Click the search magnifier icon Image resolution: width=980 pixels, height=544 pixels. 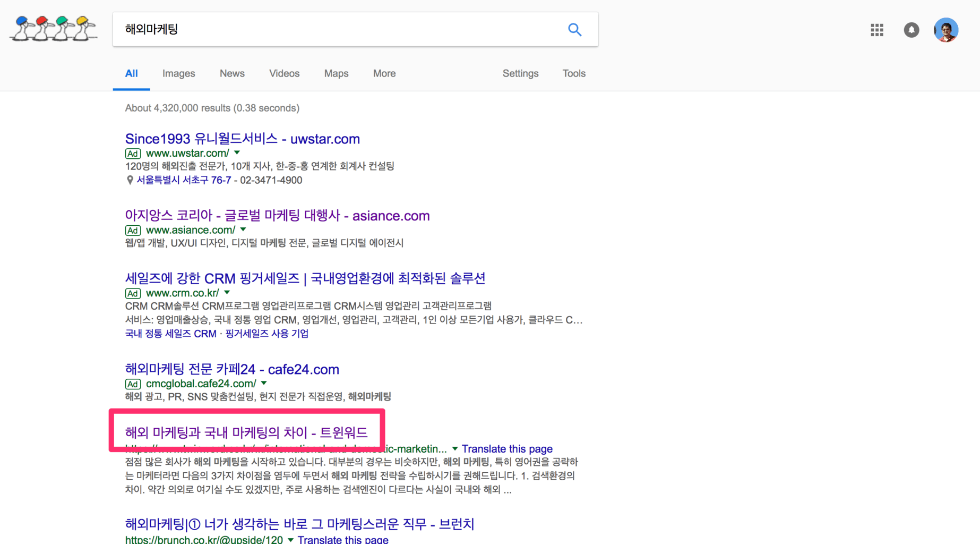pyautogui.click(x=574, y=30)
